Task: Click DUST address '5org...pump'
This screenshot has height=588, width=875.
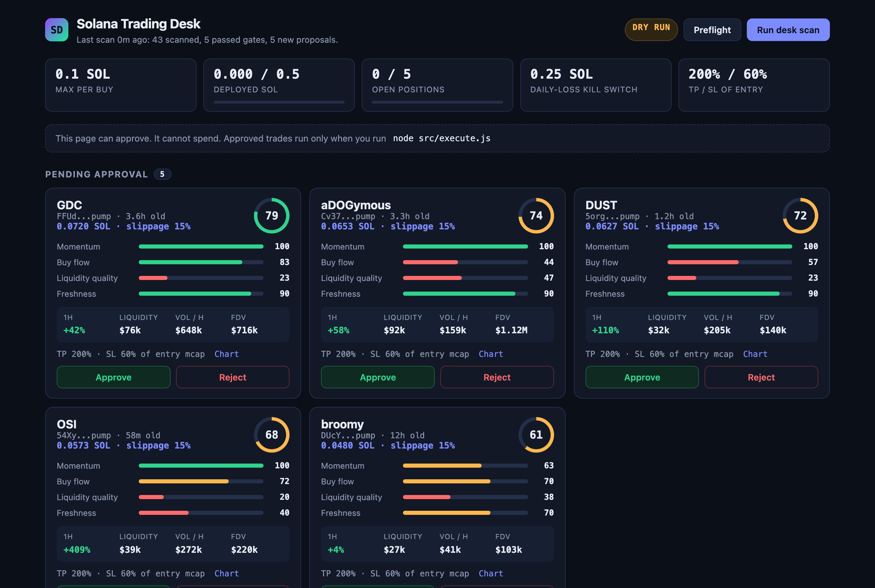Action: 612,216
